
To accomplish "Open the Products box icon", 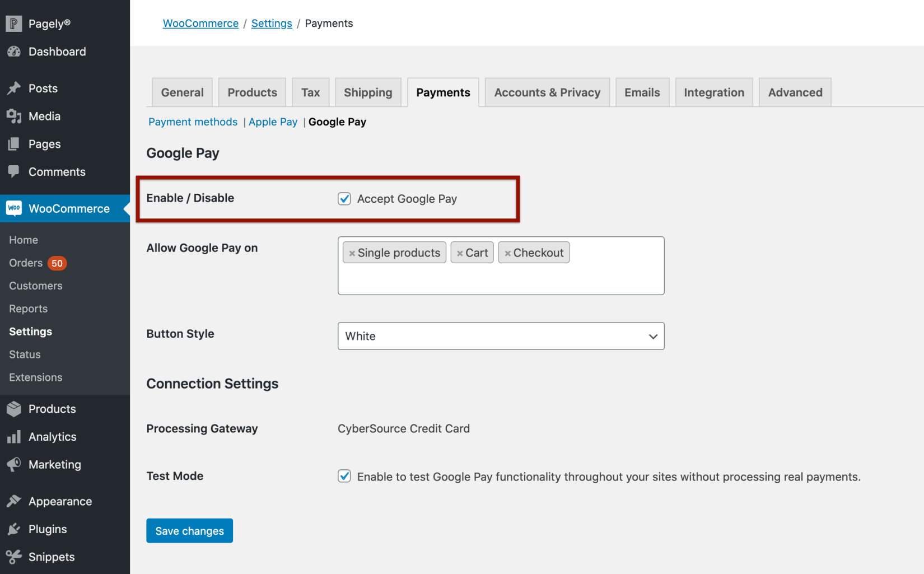I will click(x=14, y=409).
